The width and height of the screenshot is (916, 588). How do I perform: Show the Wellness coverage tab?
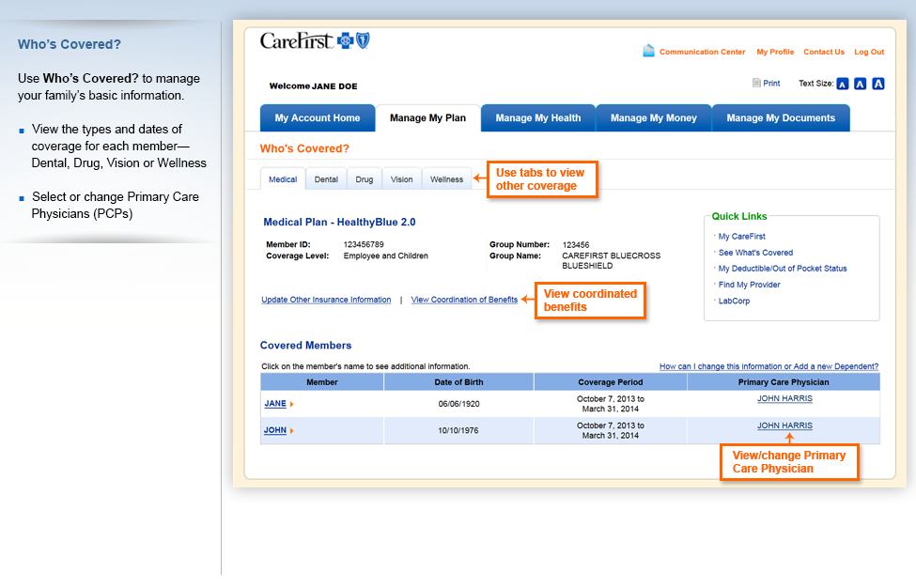(x=447, y=179)
